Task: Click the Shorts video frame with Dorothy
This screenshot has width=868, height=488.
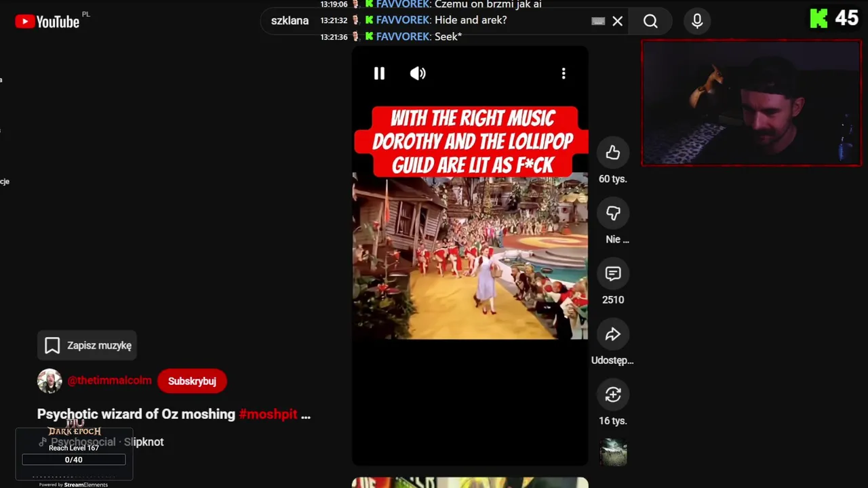Action: click(x=470, y=256)
